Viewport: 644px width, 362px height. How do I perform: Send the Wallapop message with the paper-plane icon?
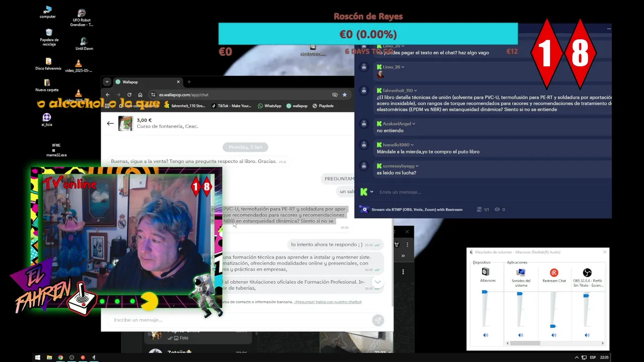click(x=378, y=320)
